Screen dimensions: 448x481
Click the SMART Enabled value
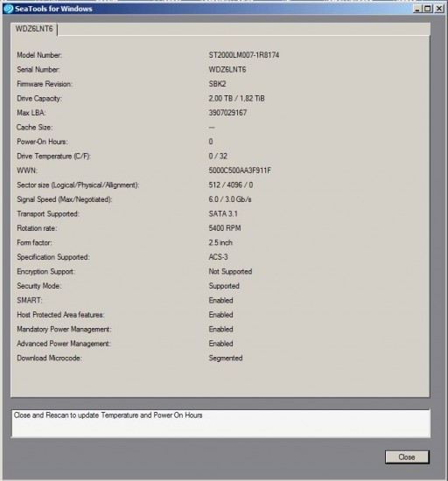[220, 300]
